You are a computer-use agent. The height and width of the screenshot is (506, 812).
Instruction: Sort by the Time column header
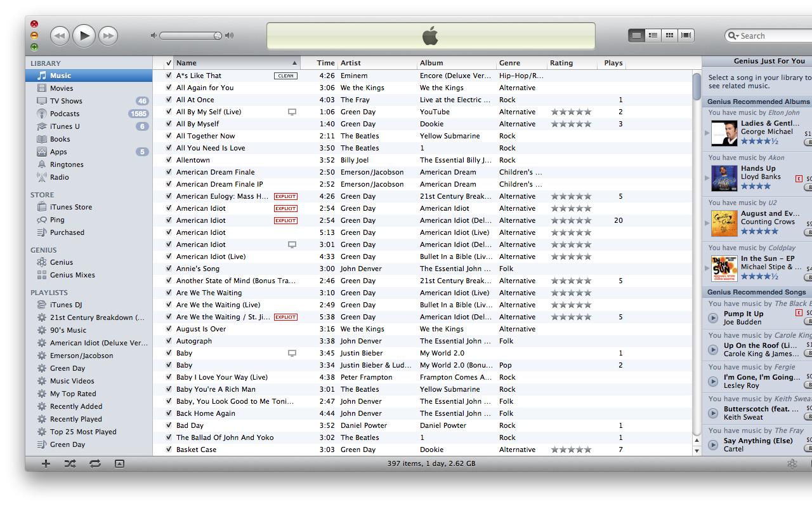click(x=319, y=63)
